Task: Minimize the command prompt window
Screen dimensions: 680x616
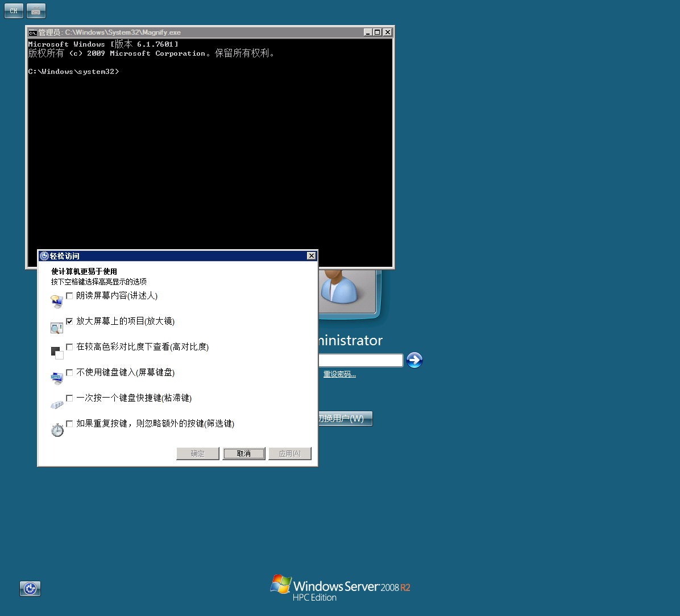Action: pos(368,32)
